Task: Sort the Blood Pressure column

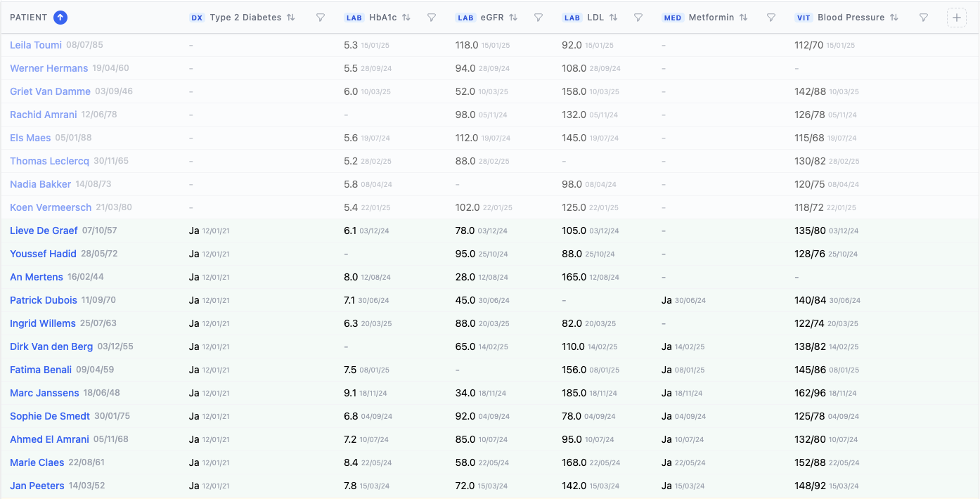Action: (x=894, y=18)
